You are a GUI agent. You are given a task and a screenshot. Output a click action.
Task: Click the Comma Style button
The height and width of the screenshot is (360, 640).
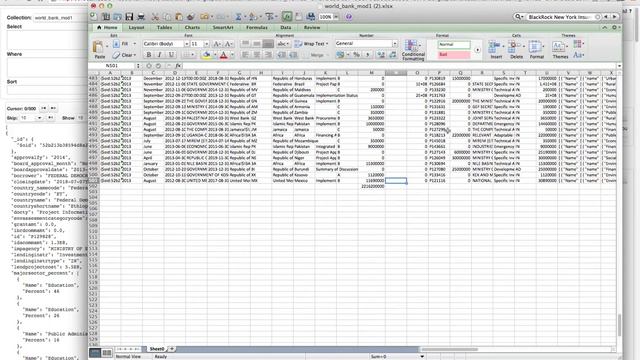[x=367, y=55]
